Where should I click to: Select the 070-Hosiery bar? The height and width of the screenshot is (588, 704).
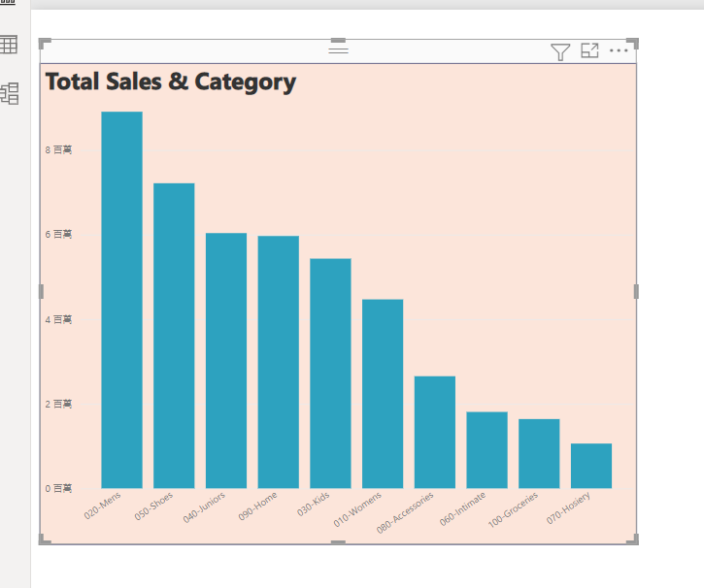(x=591, y=466)
